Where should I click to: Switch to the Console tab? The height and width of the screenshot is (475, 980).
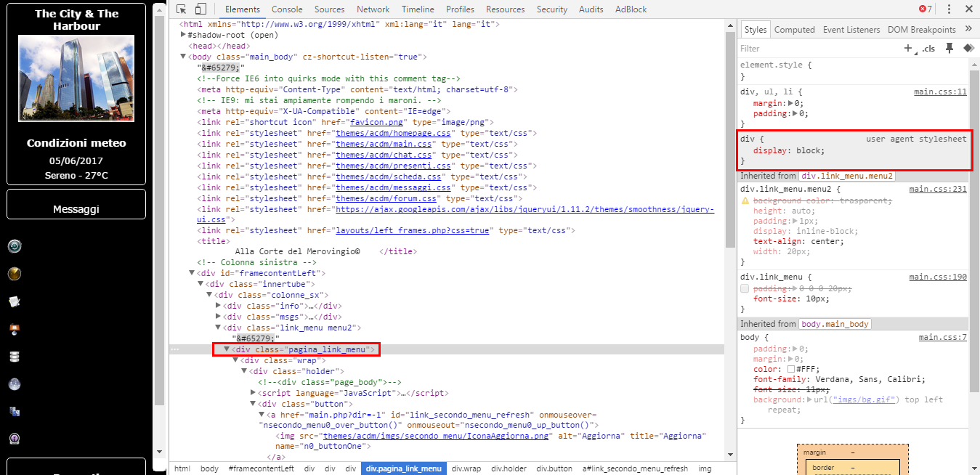pyautogui.click(x=287, y=9)
